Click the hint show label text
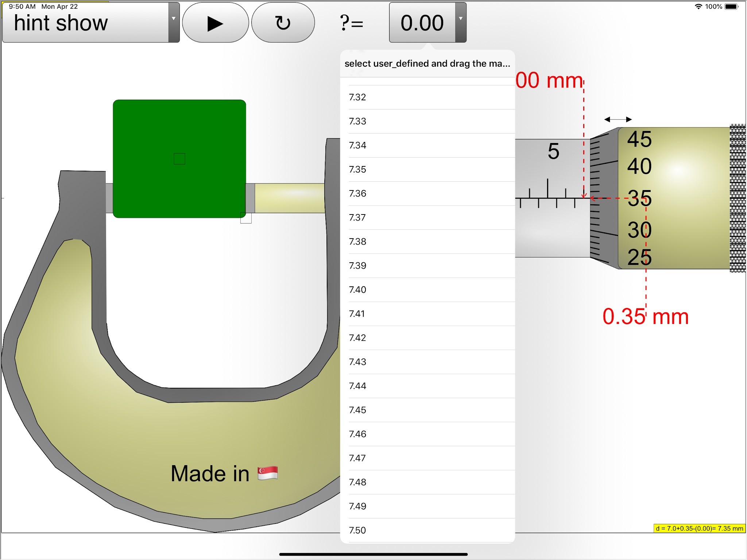This screenshot has height=560, width=747. (61, 23)
